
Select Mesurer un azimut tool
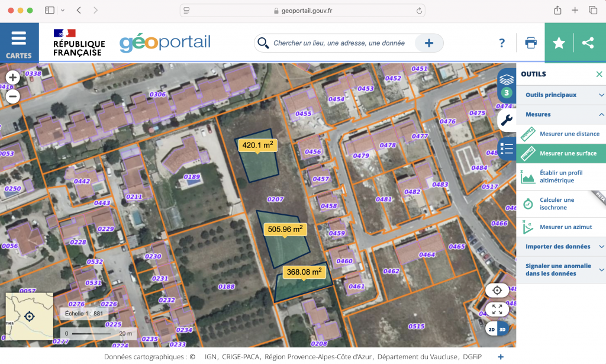pos(565,227)
